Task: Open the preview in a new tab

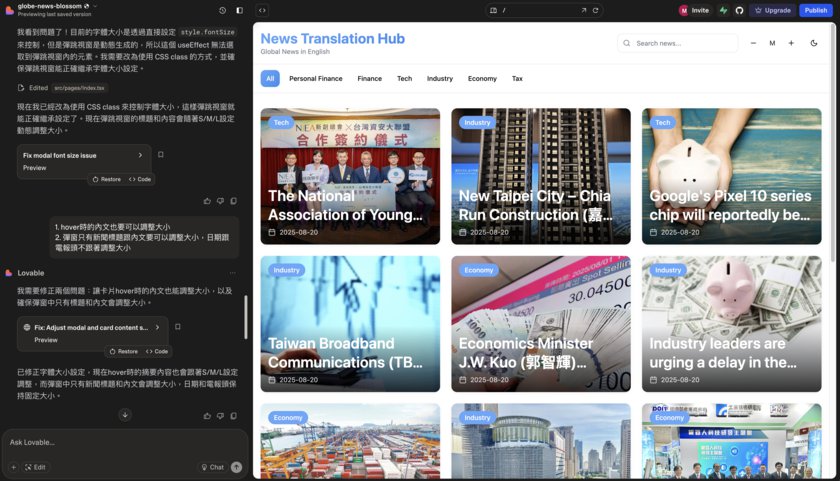Action: pos(583,10)
